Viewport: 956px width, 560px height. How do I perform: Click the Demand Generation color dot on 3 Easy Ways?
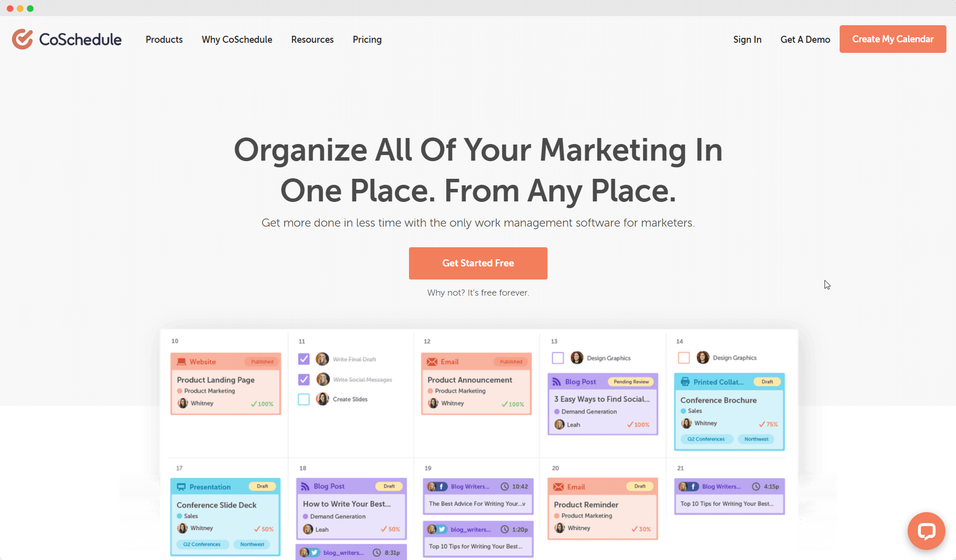tap(557, 411)
